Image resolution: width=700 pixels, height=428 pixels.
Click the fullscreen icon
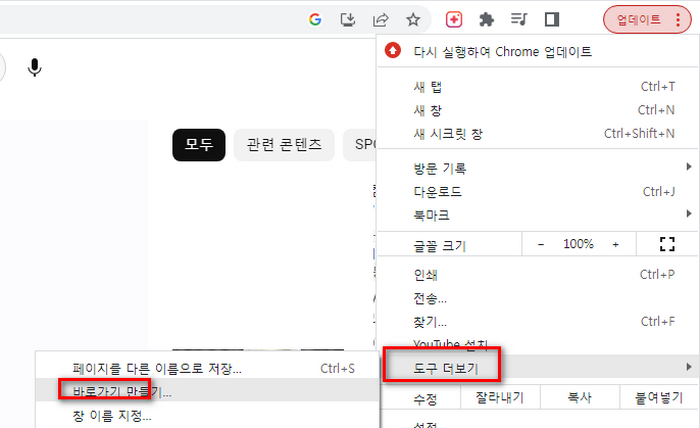pyautogui.click(x=667, y=244)
